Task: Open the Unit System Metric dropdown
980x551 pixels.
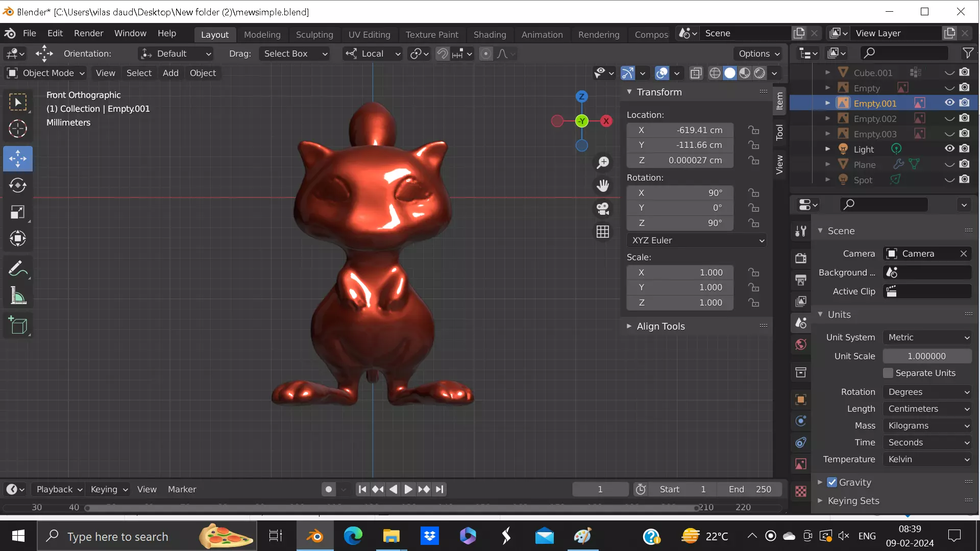Action: coord(927,337)
